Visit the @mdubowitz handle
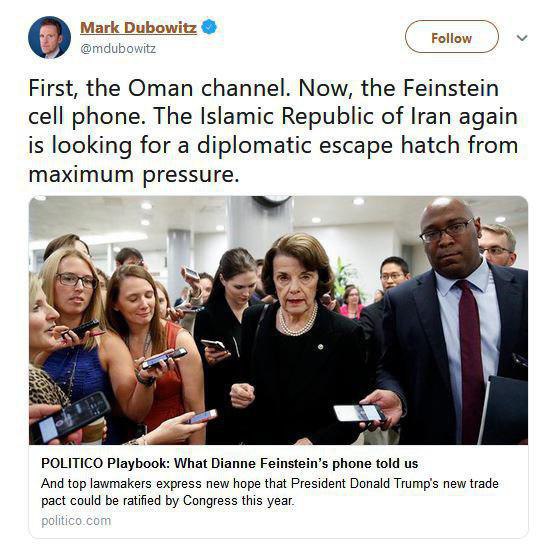 pyautogui.click(x=118, y=49)
